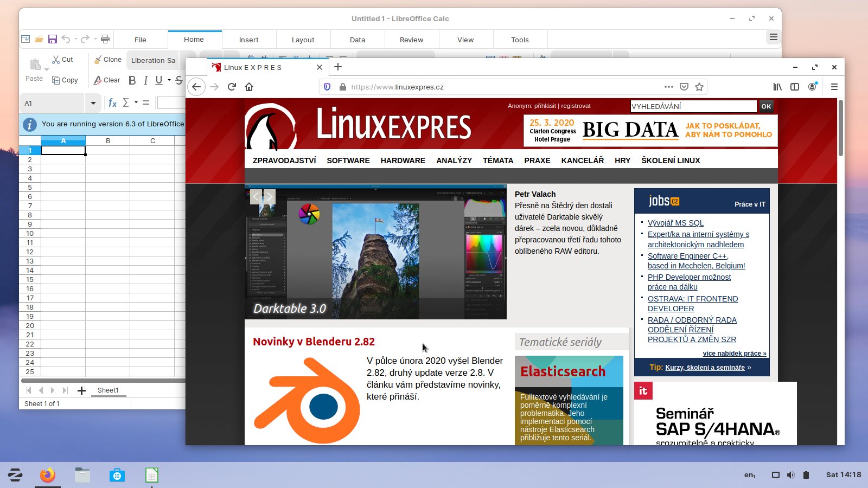Image resolution: width=868 pixels, height=488 pixels.
Task: Add a new sheet with plus icon
Action: tap(81, 390)
